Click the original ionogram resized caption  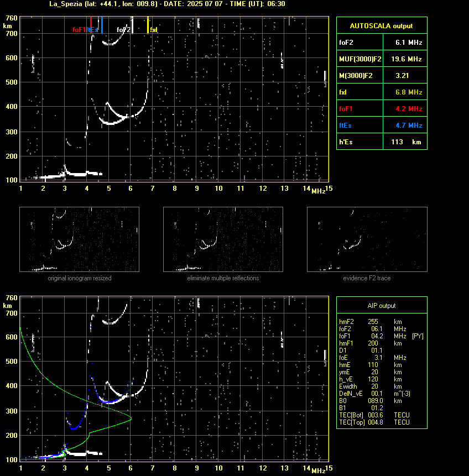point(80,278)
